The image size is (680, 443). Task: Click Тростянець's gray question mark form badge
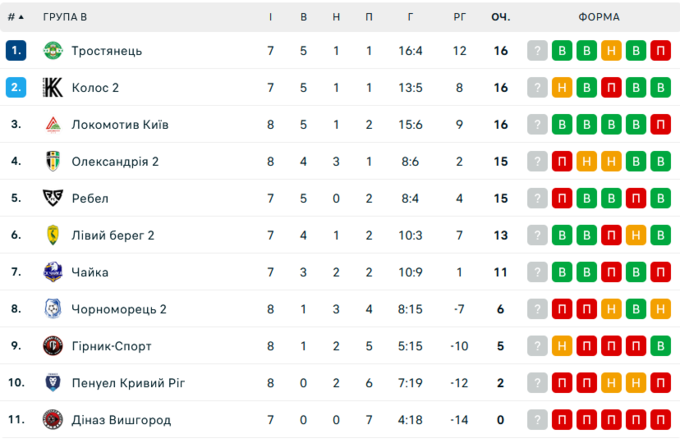(x=538, y=51)
